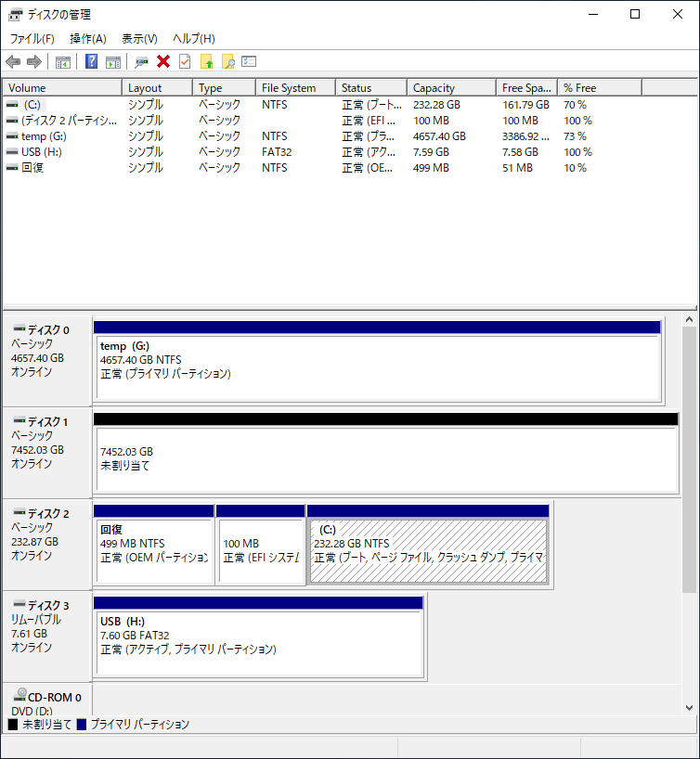The width and height of the screenshot is (700, 759).
Task: Click the show/hide console tree icon
Action: pos(63,62)
